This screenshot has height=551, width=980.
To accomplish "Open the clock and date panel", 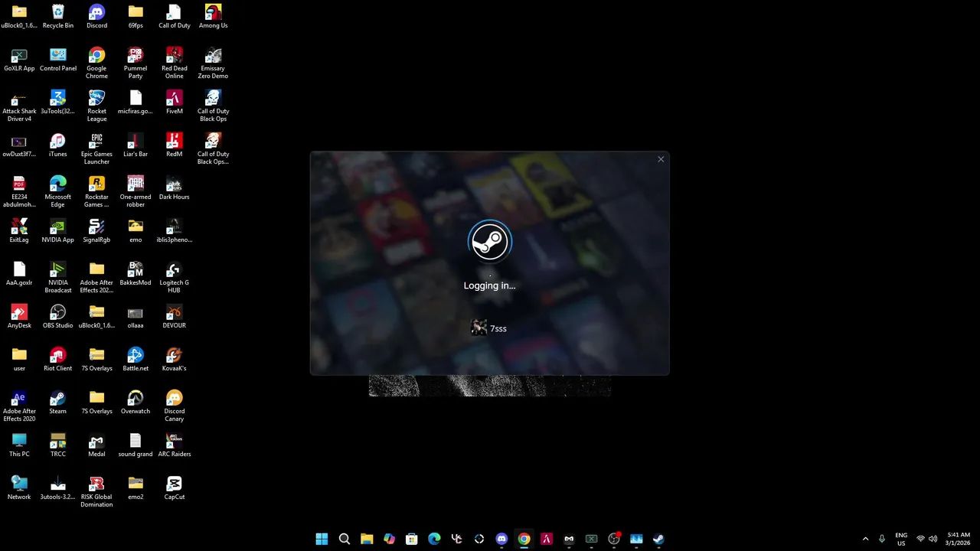I will (x=958, y=539).
